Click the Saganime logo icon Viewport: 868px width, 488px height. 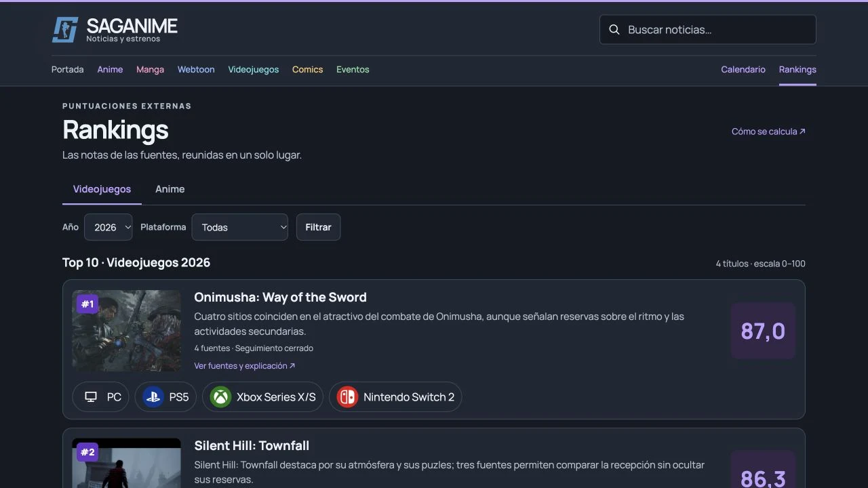pos(65,30)
